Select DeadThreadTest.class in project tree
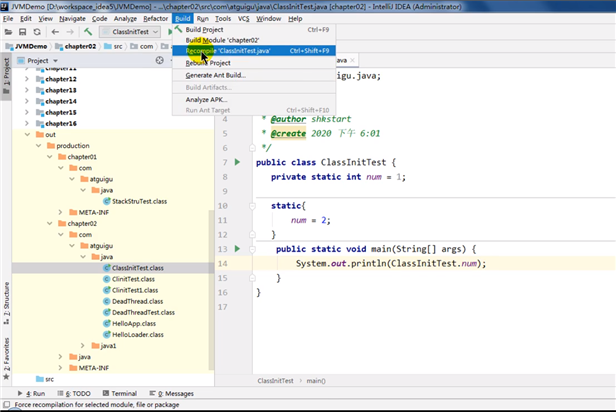The image size is (616, 412). 143,312
